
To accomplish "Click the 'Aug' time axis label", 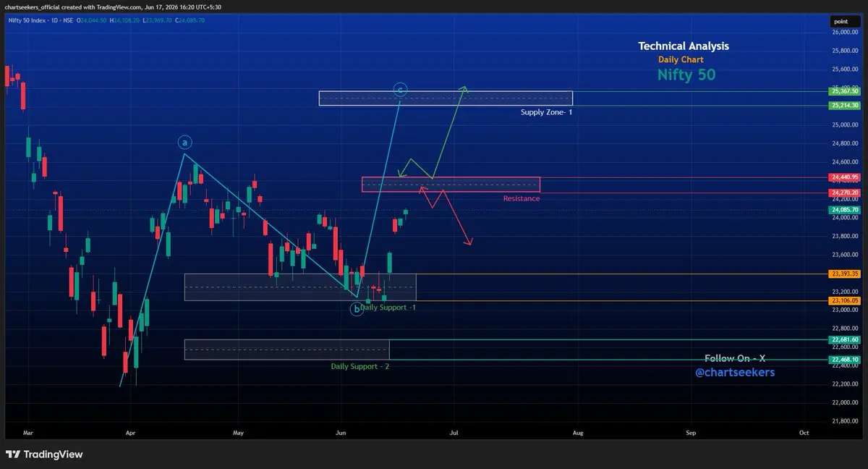I will click(x=577, y=432).
